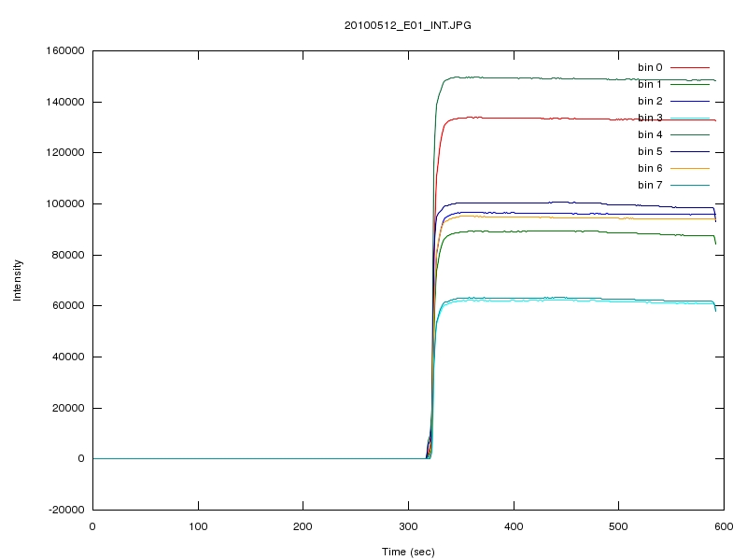
Task: Click the chart title 20100512_E01_INT.JPG
Action: coord(408,26)
